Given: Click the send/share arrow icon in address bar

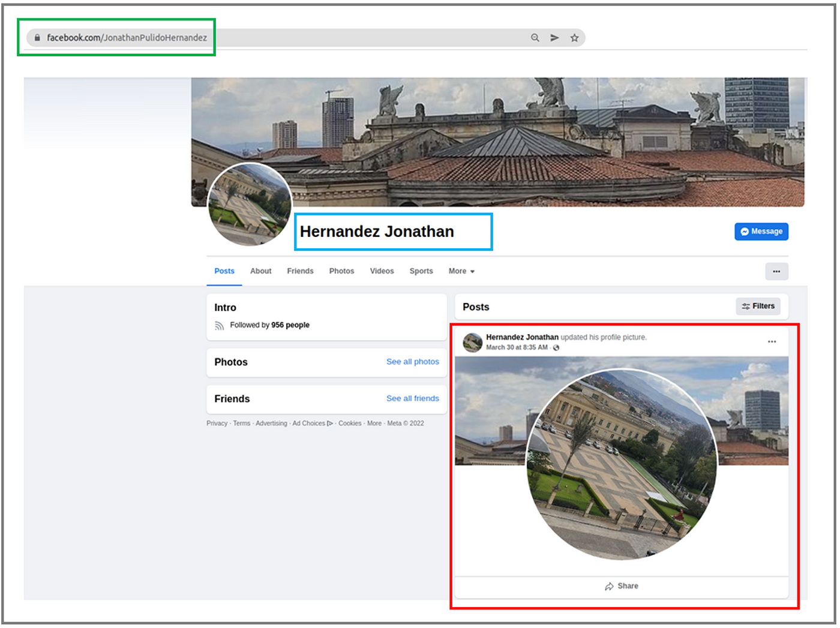Looking at the screenshot, I should (x=554, y=38).
